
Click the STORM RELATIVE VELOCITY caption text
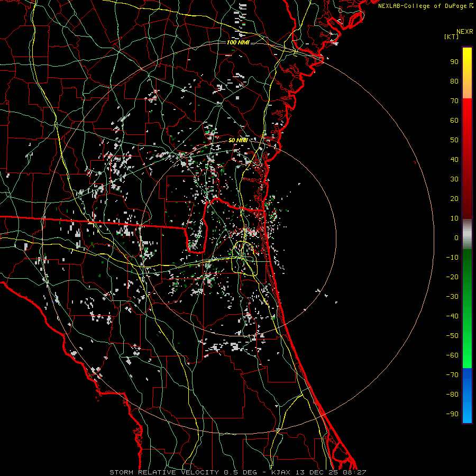click(166, 472)
